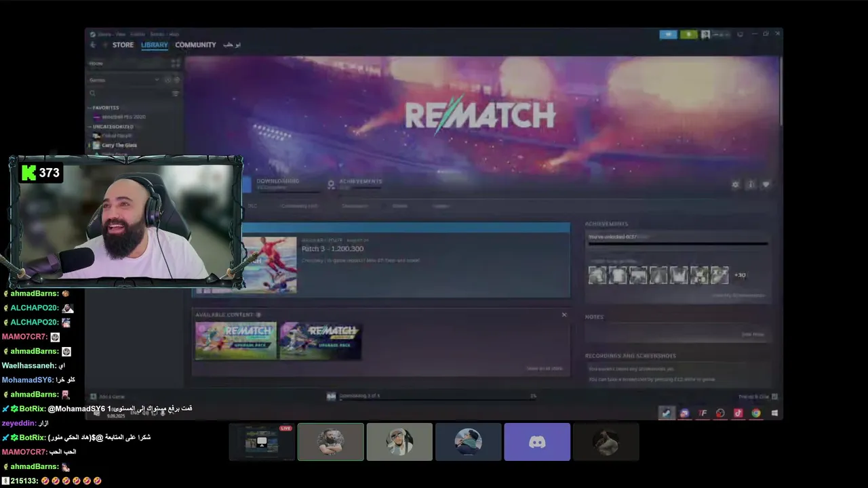Open the account name dropdown
Image resolution: width=868 pixels, height=488 pixels.
(x=720, y=34)
